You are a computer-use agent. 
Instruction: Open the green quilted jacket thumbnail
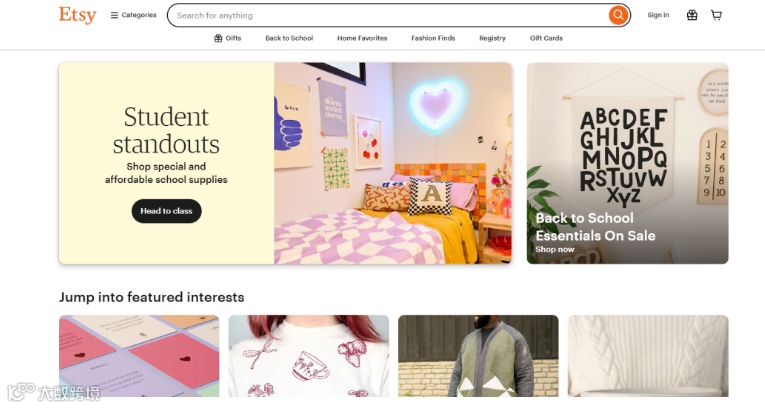pyautogui.click(x=478, y=356)
